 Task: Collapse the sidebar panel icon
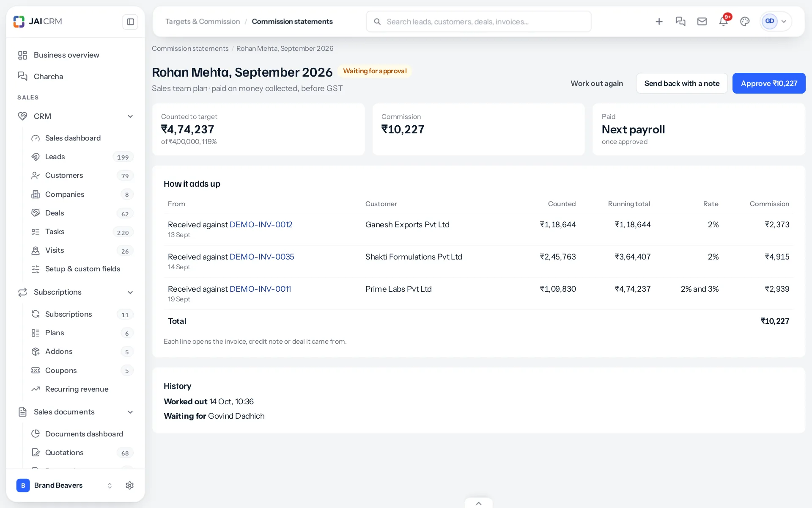pos(130,22)
